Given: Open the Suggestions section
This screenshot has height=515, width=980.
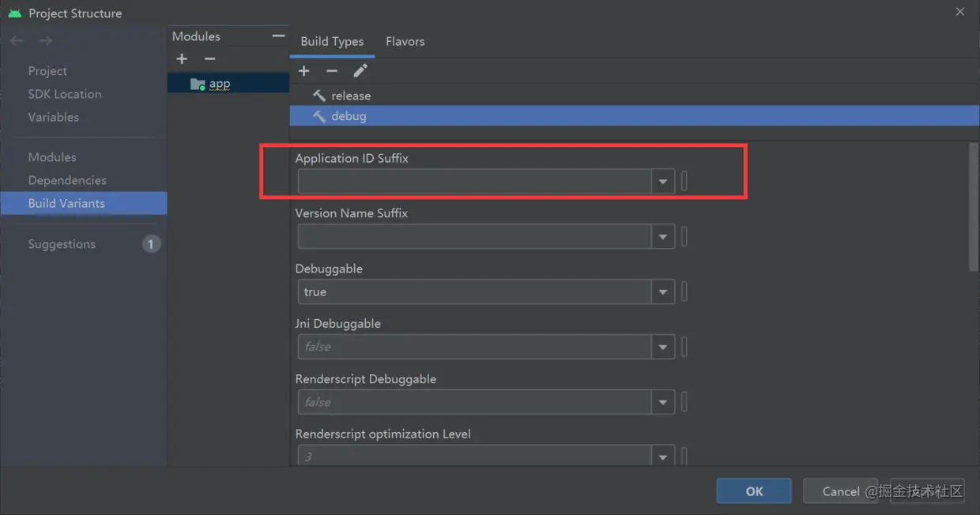Looking at the screenshot, I should click(62, 244).
